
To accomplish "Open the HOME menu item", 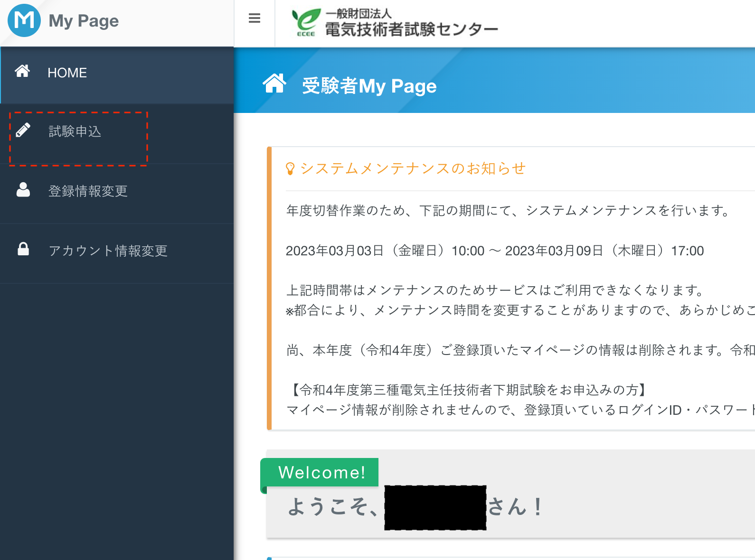I will (67, 73).
